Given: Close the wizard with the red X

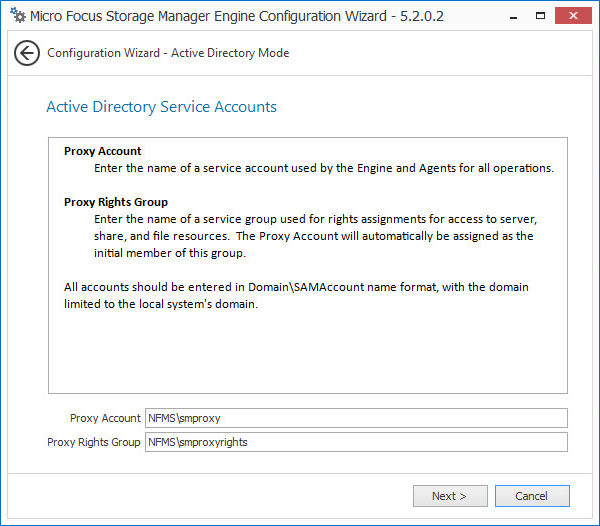Looking at the screenshot, I should click(571, 16).
